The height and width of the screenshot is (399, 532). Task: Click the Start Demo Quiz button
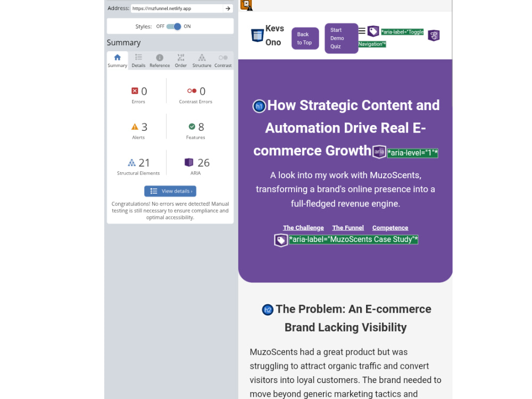pos(342,38)
